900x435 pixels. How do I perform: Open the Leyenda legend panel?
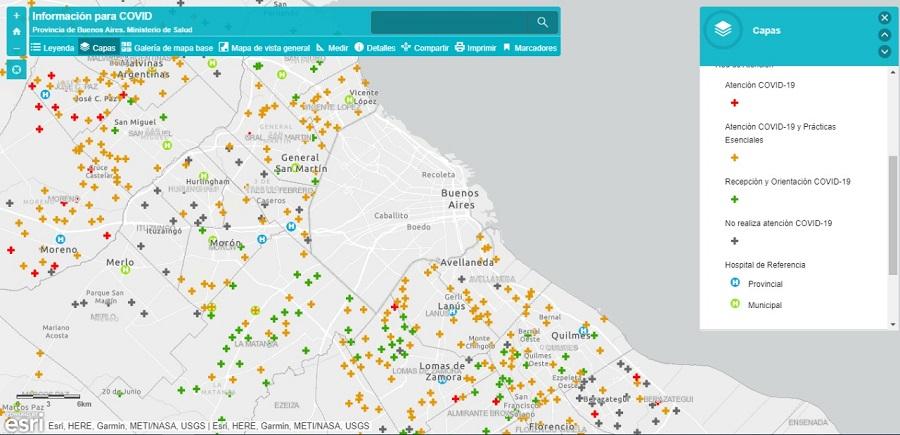52,48
